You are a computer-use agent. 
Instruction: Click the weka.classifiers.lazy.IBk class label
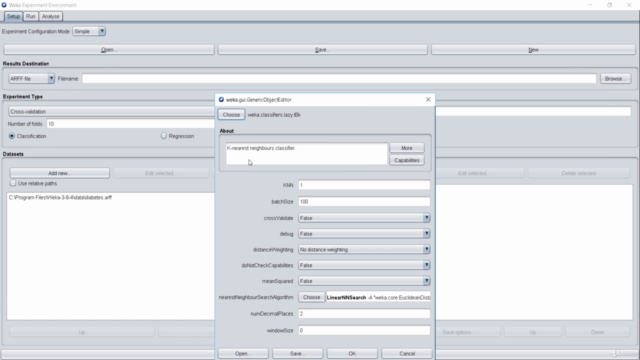[274, 115]
